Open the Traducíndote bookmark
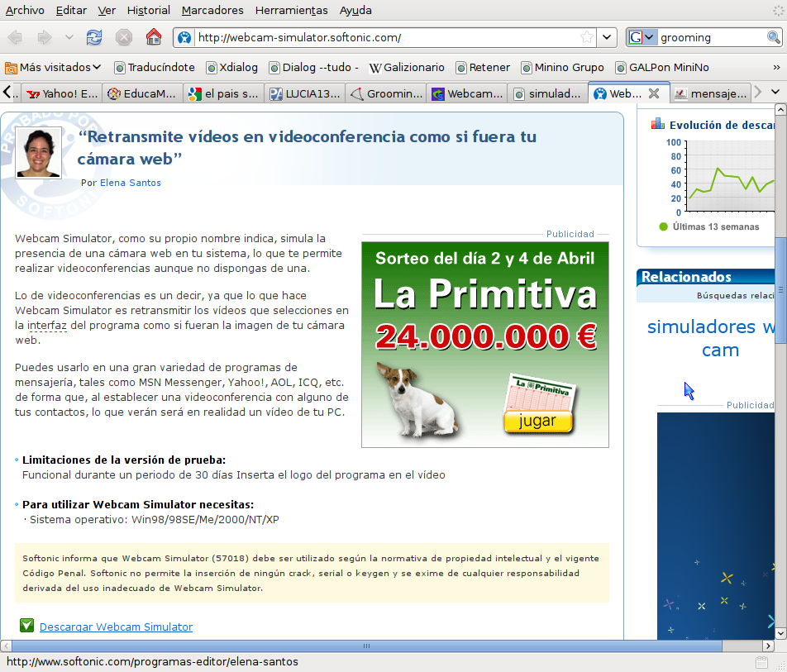This screenshot has width=787, height=672. pyautogui.click(x=155, y=67)
